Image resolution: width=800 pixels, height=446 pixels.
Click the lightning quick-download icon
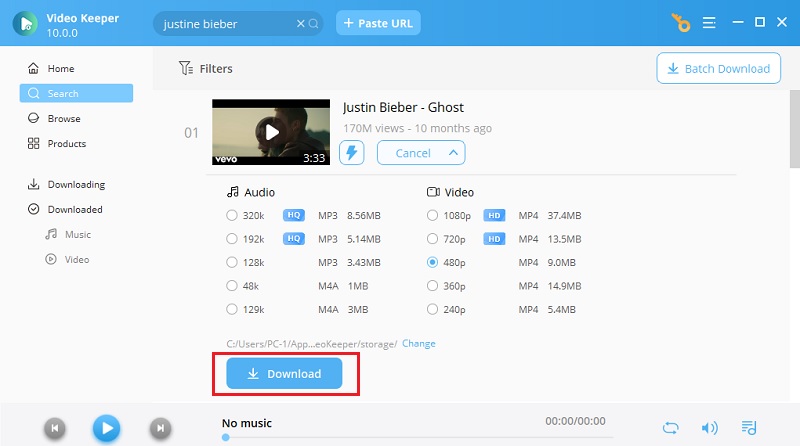pos(352,153)
